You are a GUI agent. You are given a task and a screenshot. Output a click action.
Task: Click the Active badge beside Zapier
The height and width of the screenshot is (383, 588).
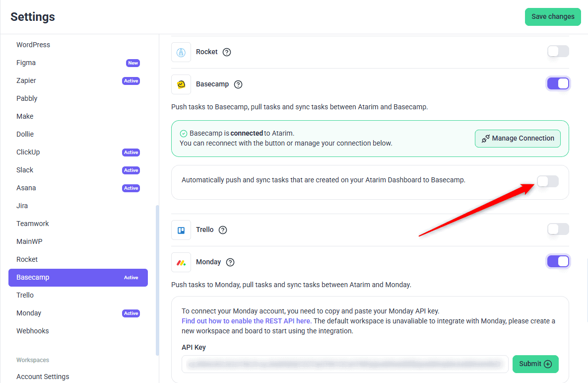click(131, 81)
